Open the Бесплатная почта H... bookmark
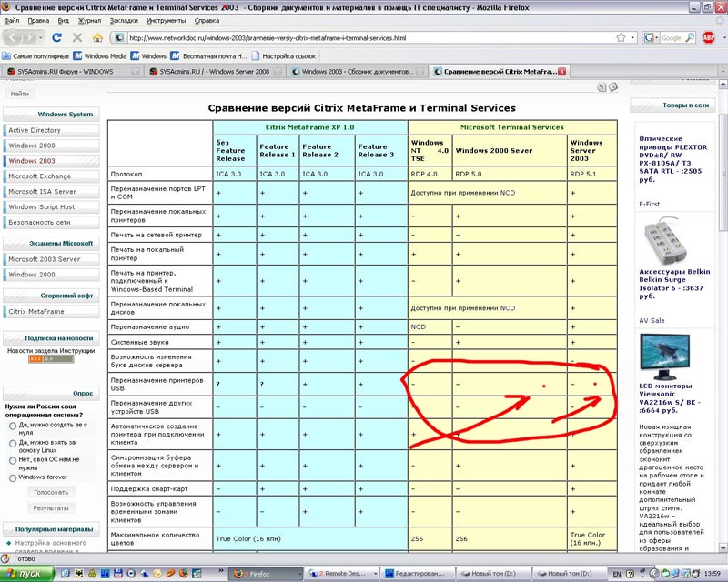The width and height of the screenshot is (728, 582). pos(208,56)
